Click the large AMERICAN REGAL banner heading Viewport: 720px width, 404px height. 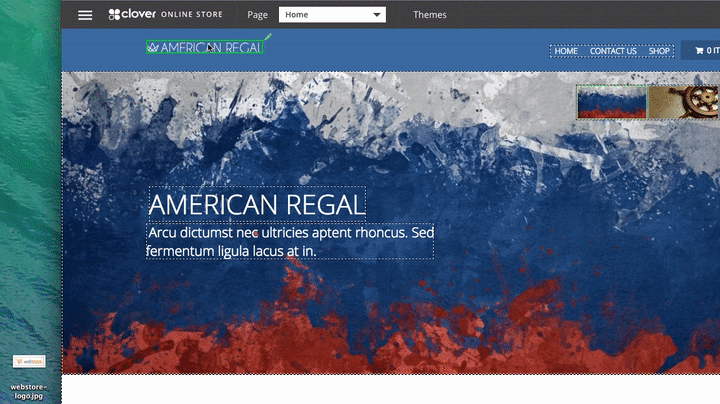coord(256,204)
